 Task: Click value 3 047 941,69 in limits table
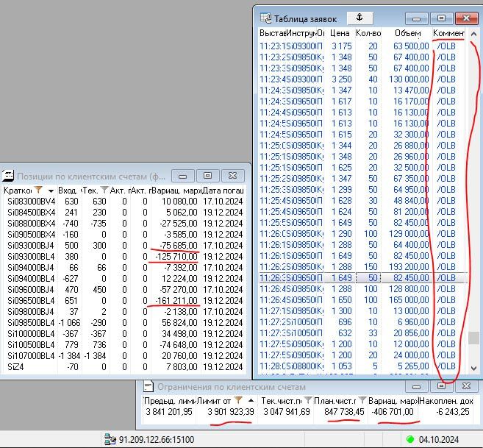[287, 412]
